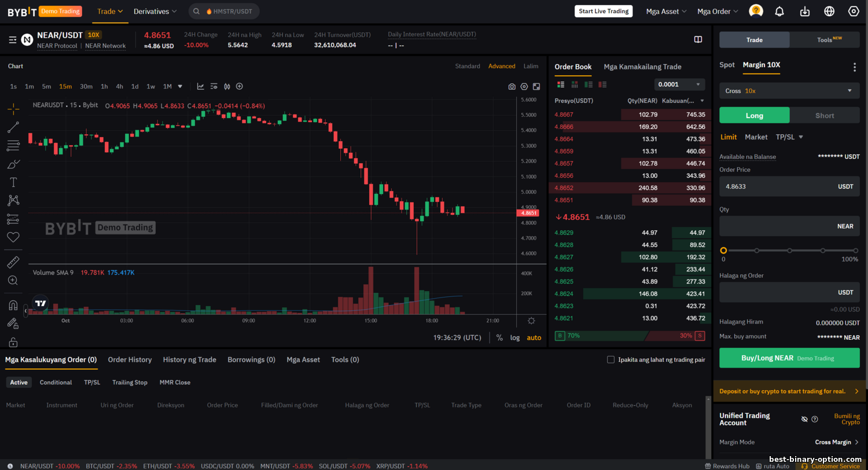Open the Cross 10x leverage dropdown
868x470 pixels.
[x=789, y=91]
